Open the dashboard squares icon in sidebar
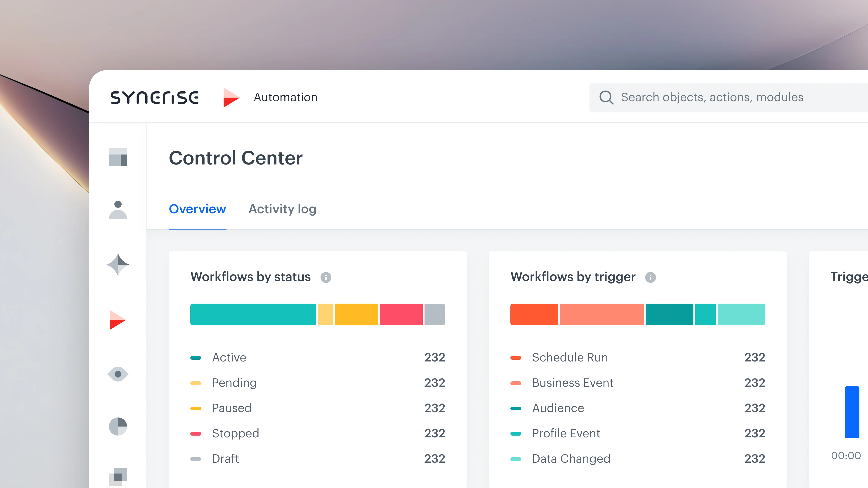This screenshot has width=868, height=488. tap(118, 157)
